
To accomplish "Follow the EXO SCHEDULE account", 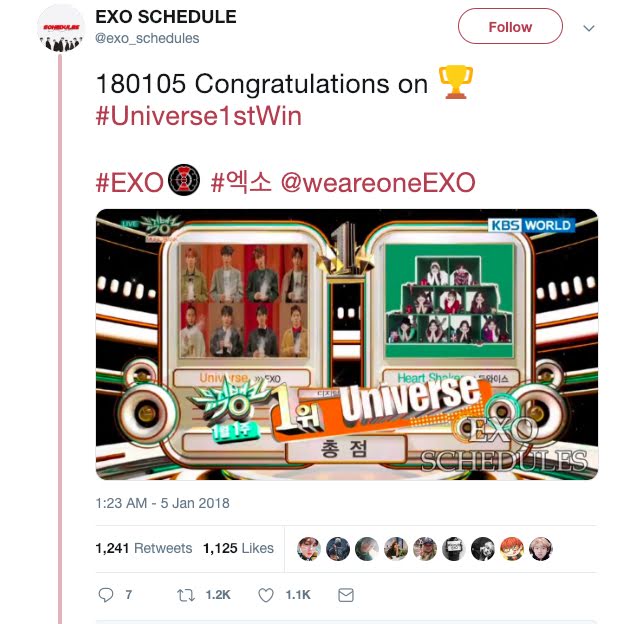I will 510,27.
